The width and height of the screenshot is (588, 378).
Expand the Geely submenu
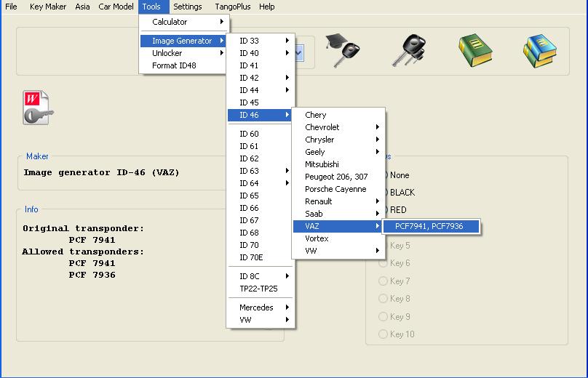point(338,152)
